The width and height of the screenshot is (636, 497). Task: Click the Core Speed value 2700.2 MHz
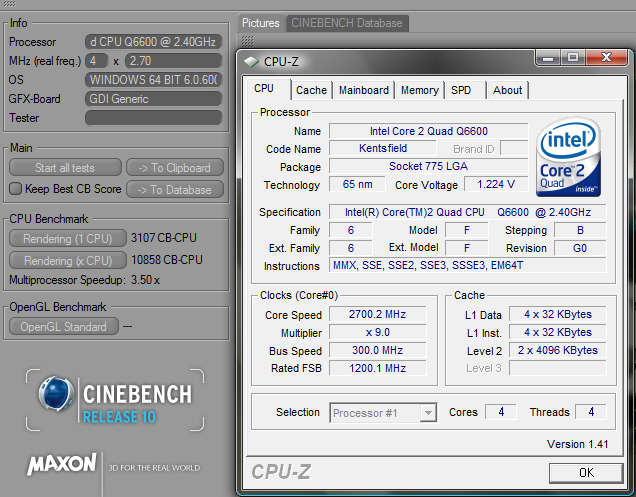coord(377,314)
